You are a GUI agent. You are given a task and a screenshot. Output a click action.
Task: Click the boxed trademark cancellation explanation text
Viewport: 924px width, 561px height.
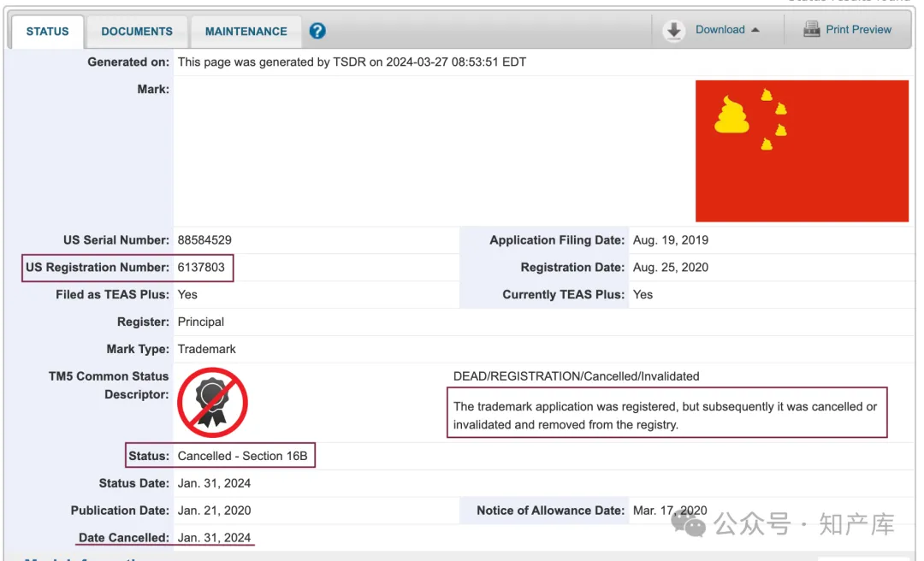click(665, 416)
